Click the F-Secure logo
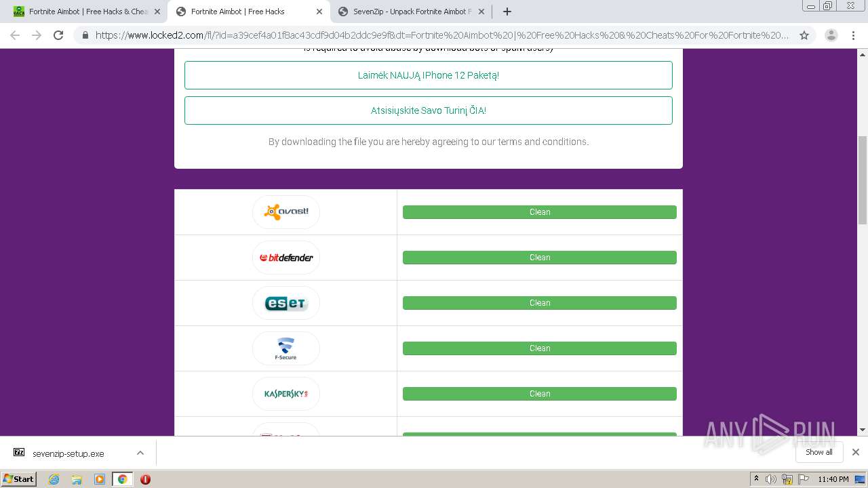Image resolution: width=868 pixels, height=488 pixels. [286, 348]
